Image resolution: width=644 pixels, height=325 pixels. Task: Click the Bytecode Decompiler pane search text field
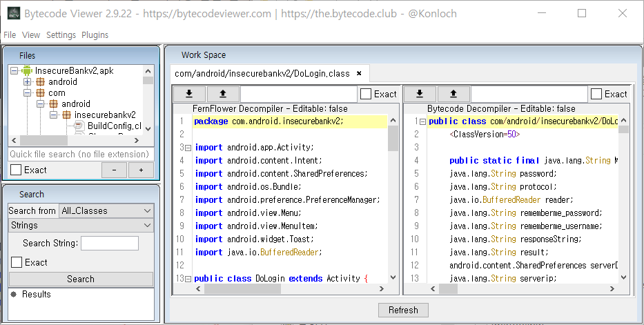pyautogui.click(x=529, y=94)
